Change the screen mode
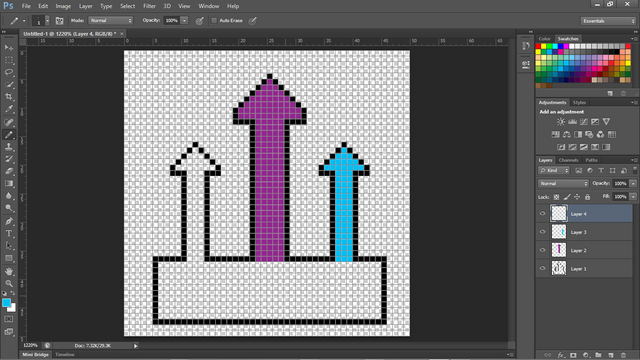640x360 pixels. [9, 332]
